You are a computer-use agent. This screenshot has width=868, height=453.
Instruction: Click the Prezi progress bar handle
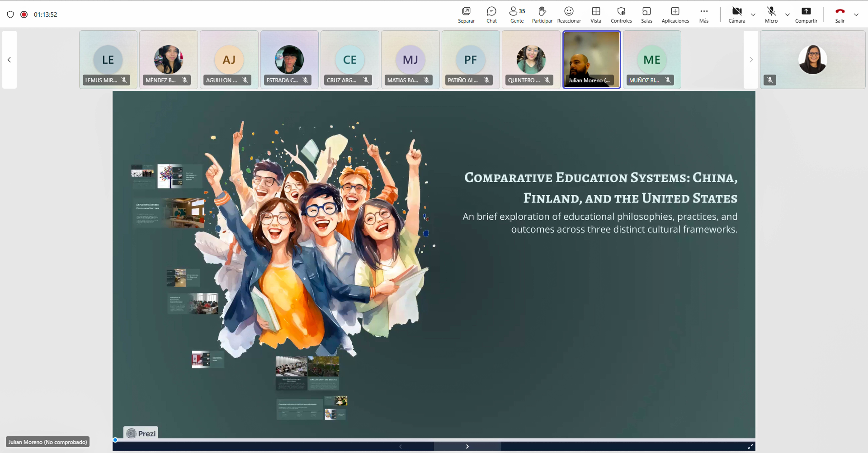coord(115,440)
